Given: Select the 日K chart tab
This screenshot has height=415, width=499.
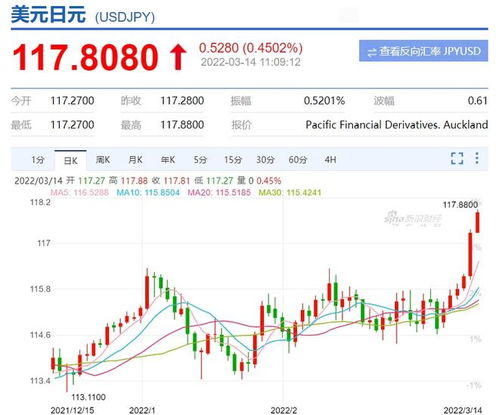Looking at the screenshot, I should [x=70, y=161].
